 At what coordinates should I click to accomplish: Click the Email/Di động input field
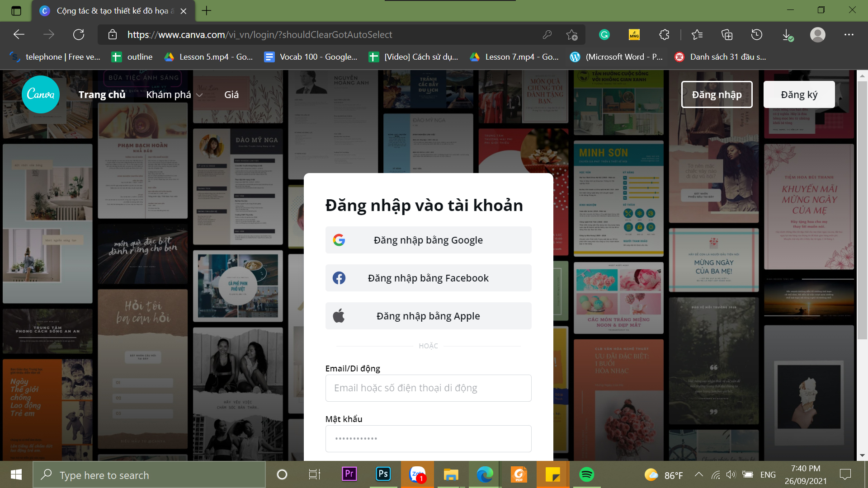pyautogui.click(x=428, y=388)
